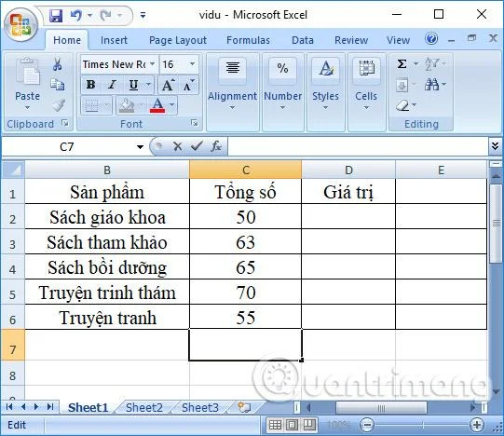Click the zoom in plus button
504x436 pixels.
477,425
